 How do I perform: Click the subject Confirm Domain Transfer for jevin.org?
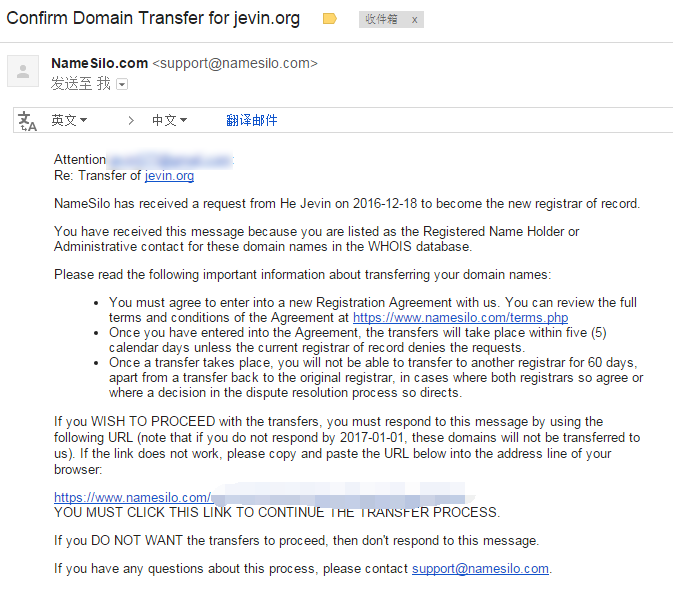point(153,18)
